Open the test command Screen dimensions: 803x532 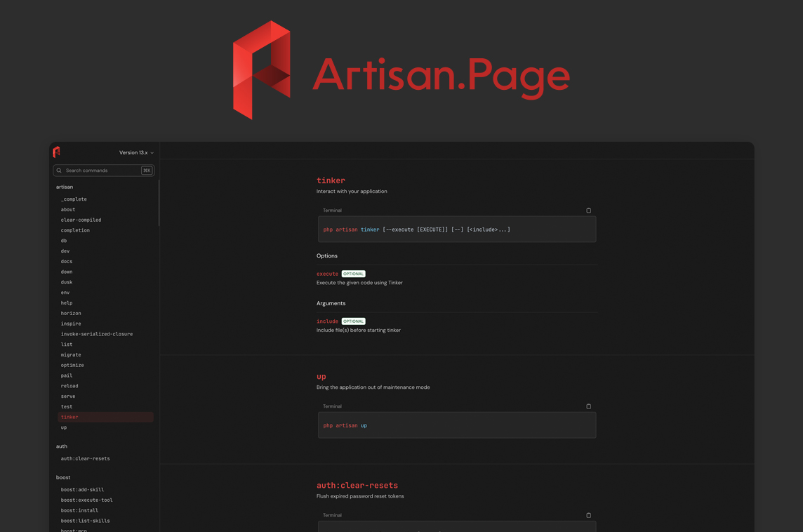(67, 406)
